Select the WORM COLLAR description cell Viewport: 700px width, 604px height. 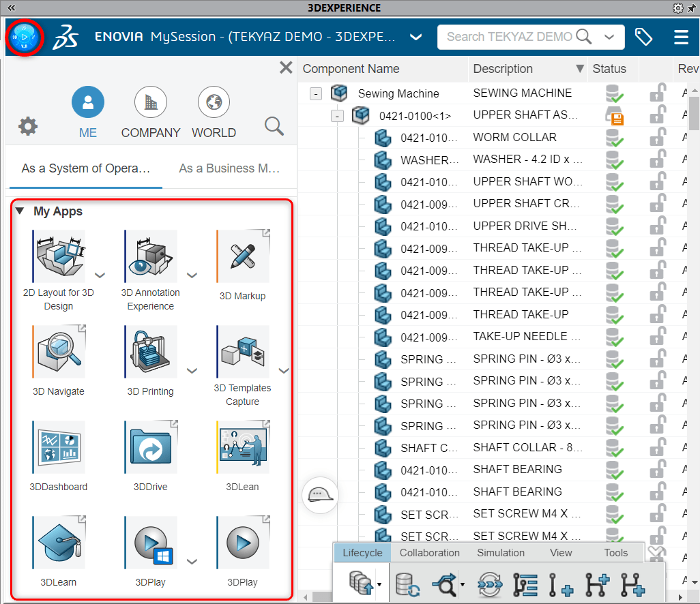[514, 137]
